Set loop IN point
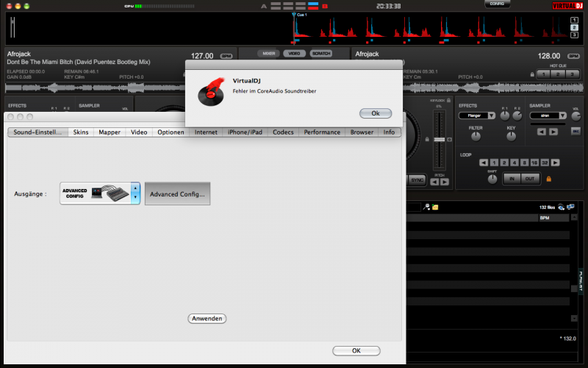This screenshot has width=588, height=368. [x=512, y=179]
